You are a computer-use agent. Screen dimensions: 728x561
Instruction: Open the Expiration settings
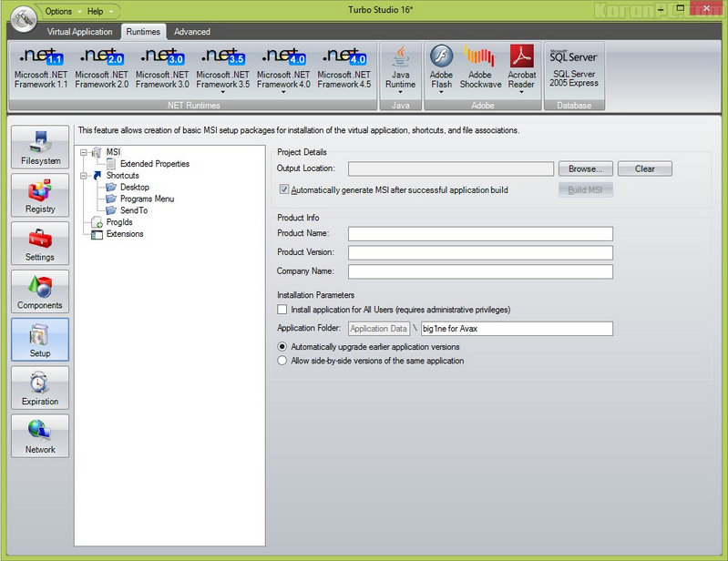pos(40,388)
